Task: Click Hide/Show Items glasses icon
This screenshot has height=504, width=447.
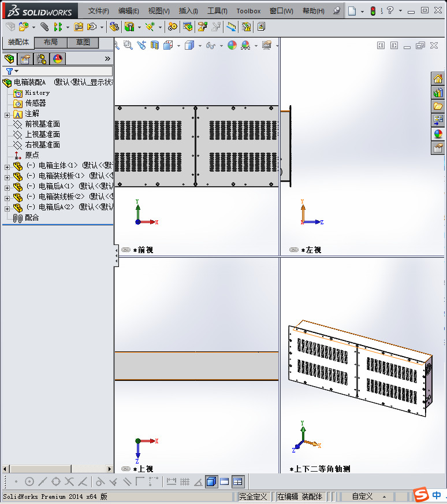Action: pyautogui.click(x=211, y=45)
